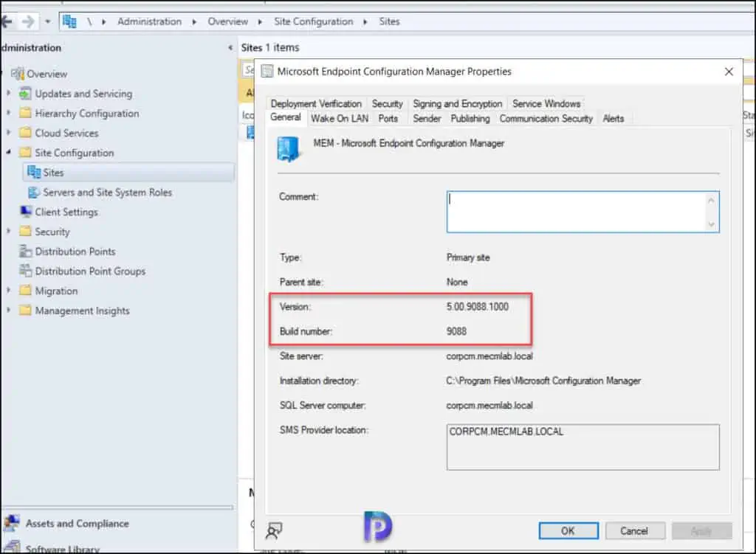The image size is (756, 554).
Task: Expand the Security tree node
Action: (9, 231)
